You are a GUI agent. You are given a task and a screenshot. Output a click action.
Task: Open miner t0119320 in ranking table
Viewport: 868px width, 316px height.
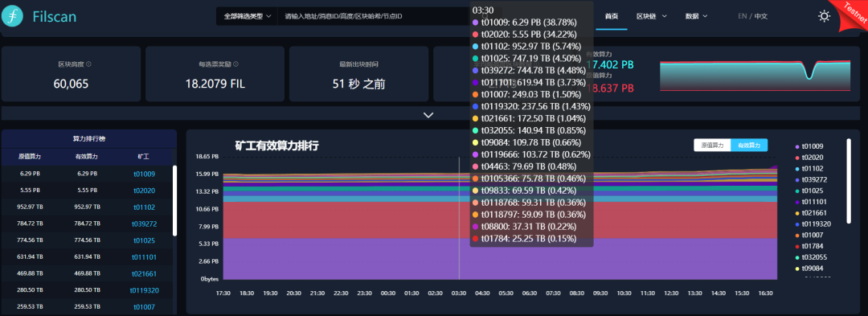[x=145, y=290]
